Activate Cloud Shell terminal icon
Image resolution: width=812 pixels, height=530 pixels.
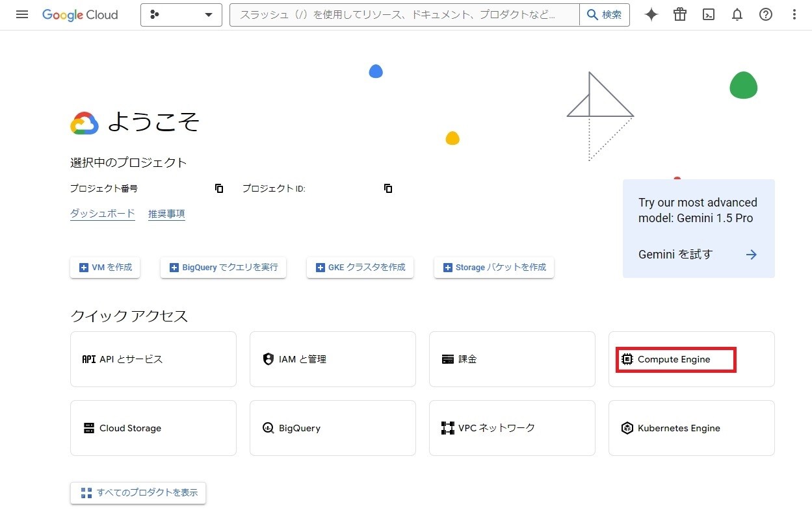coord(709,14)
